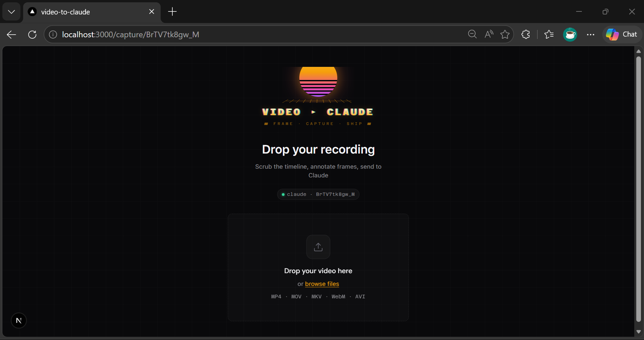Open the Extensions puzzle icon
This screenshot has height=340, width=644.
pos(526,34)
